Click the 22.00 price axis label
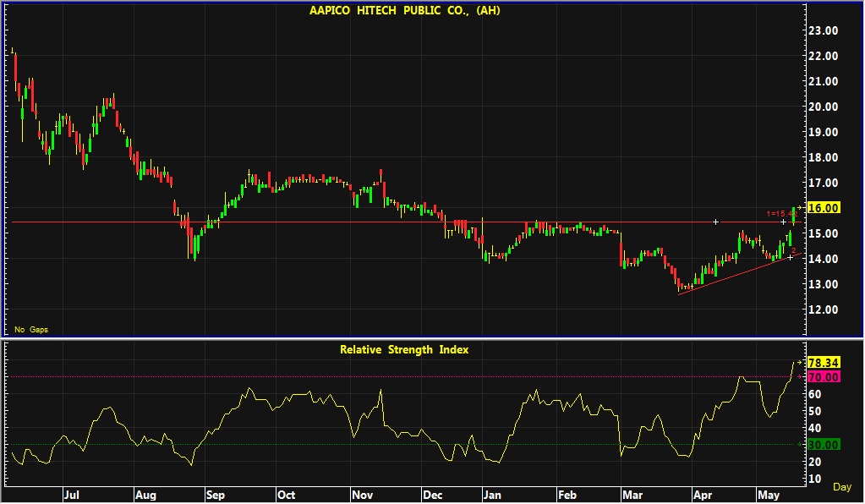 pyautogui.click(x=823, y=56)
